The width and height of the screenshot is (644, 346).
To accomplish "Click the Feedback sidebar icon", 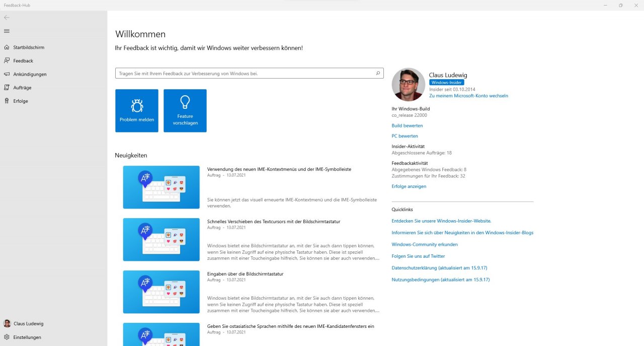I will click(7, 60).
